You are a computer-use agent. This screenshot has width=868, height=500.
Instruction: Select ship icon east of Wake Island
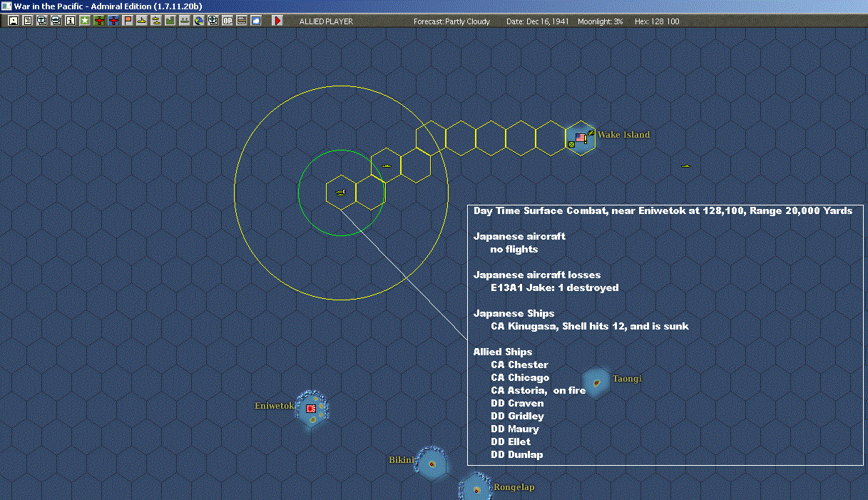click(686, 165)
